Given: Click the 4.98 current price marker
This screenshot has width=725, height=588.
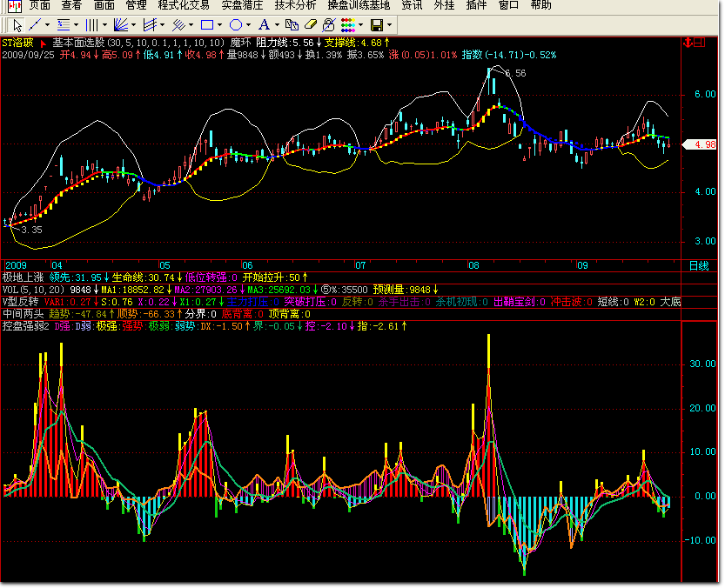Looking at the screenshot, I should [701, 144].
